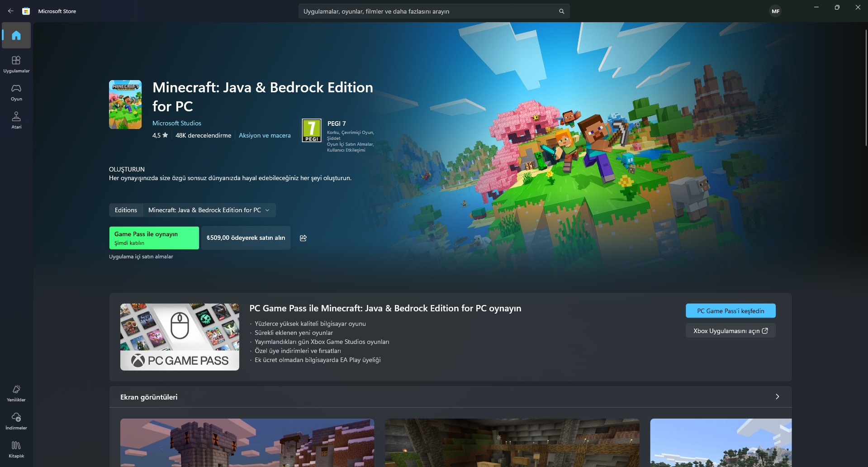This screenshot has height=467, width=868.
Task: Click the Minecraft: Java & Bedrock title
Action: click(x=263, y=96)
